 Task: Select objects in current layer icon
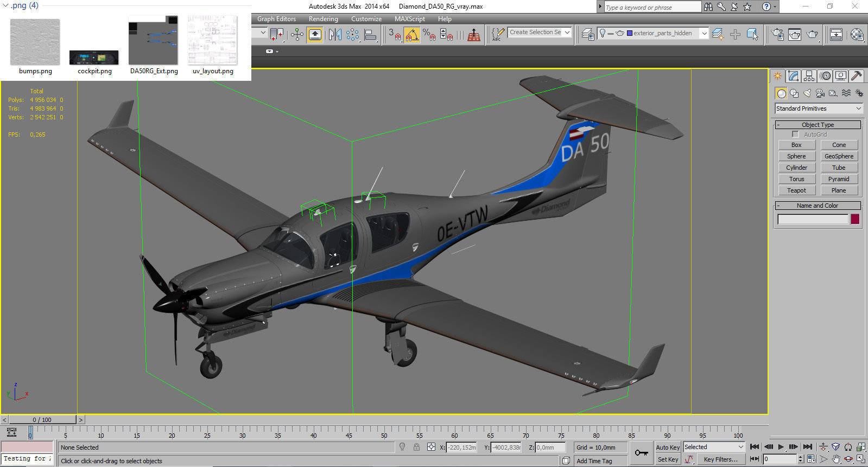point(752,34)
